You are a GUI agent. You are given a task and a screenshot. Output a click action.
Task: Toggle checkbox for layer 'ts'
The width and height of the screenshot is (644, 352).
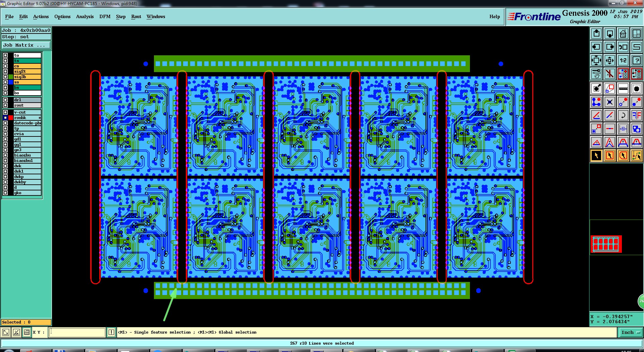5,61
